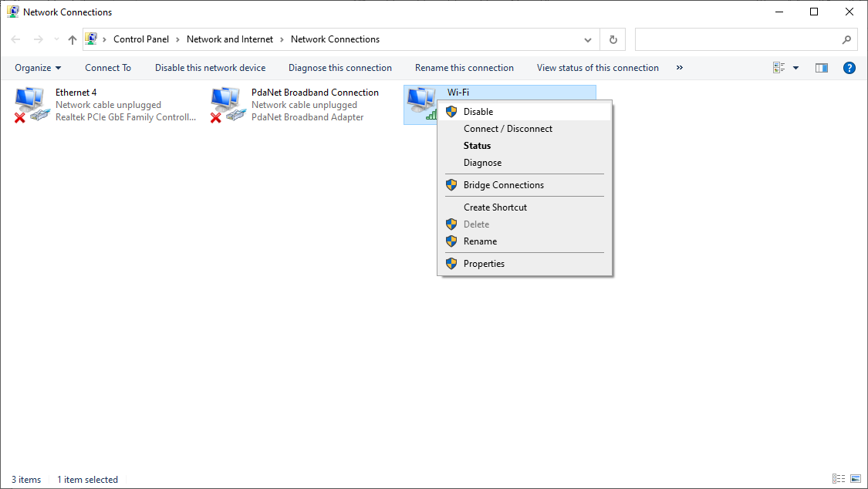Go forward with the forward arrow

[39, 39]
